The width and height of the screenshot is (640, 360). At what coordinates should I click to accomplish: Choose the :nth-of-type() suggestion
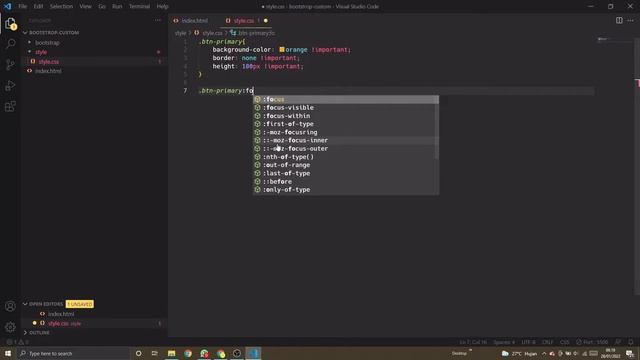tap(346, 157)
